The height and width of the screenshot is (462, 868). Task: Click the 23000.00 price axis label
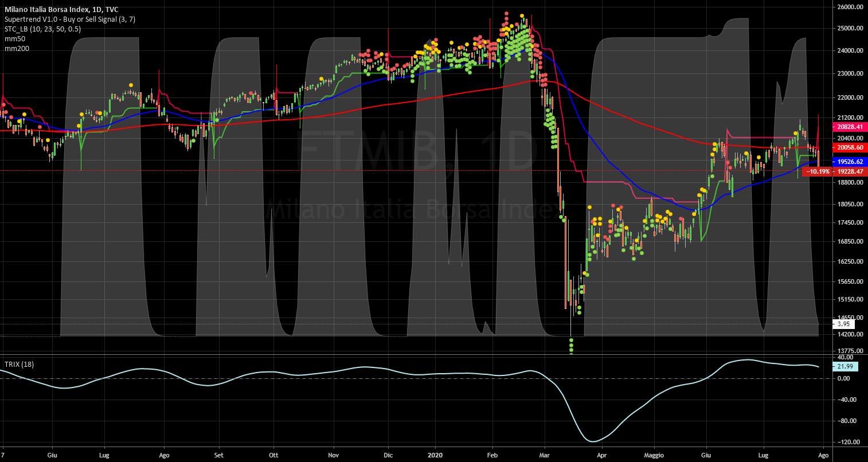[x=850, y=73]
